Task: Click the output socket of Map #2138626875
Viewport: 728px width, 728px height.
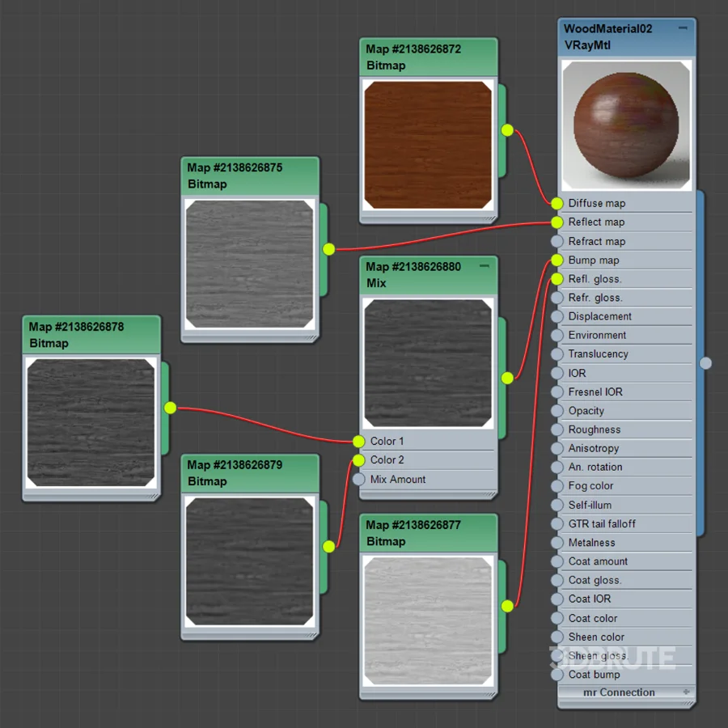Action: [x=328, y=249]
